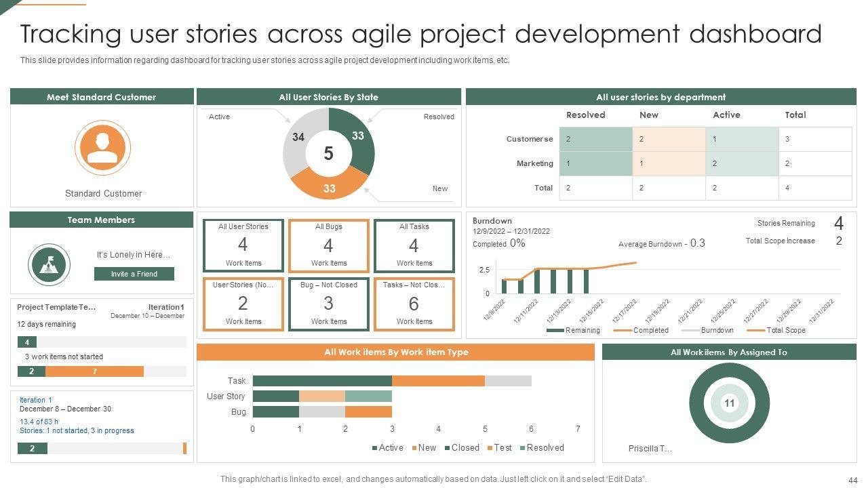Open the Bug – Not Closed tile
This screenshot has height=488, width=868.
pyautogui.click(x=329, y=303)
